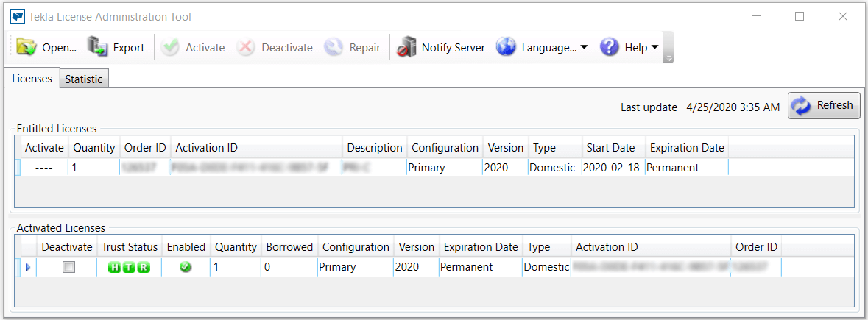
Task: Click the Last update timestamp 4/25/2020 3:35 AM
Action: point(733,107)
